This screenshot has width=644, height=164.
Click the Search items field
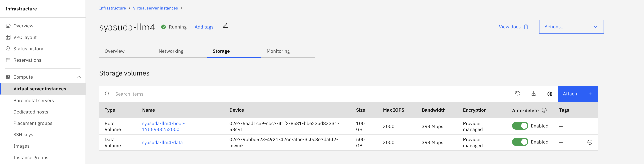tap(300, 94)
